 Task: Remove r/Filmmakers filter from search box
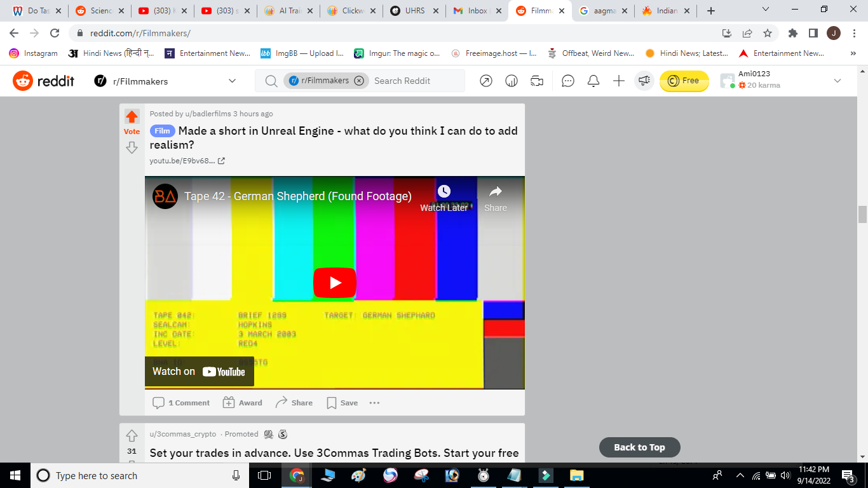pyautogui.click(x=359, y=81)
